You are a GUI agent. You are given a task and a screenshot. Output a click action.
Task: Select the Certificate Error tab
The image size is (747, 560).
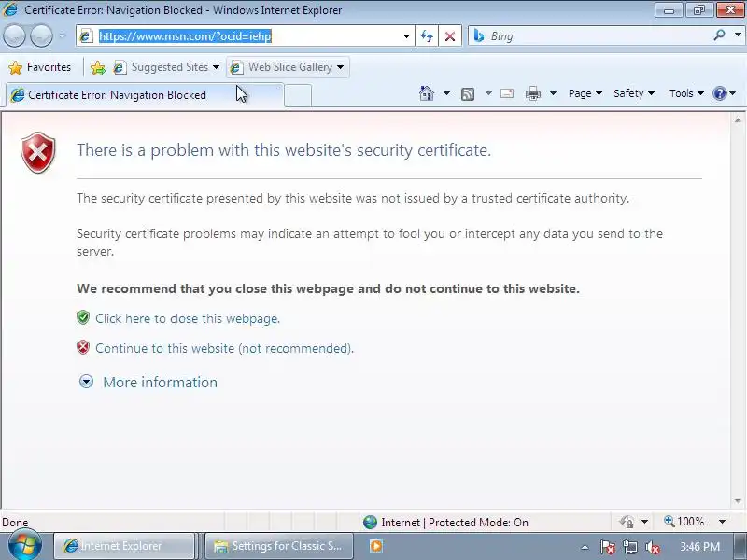(x=145, y=95)
